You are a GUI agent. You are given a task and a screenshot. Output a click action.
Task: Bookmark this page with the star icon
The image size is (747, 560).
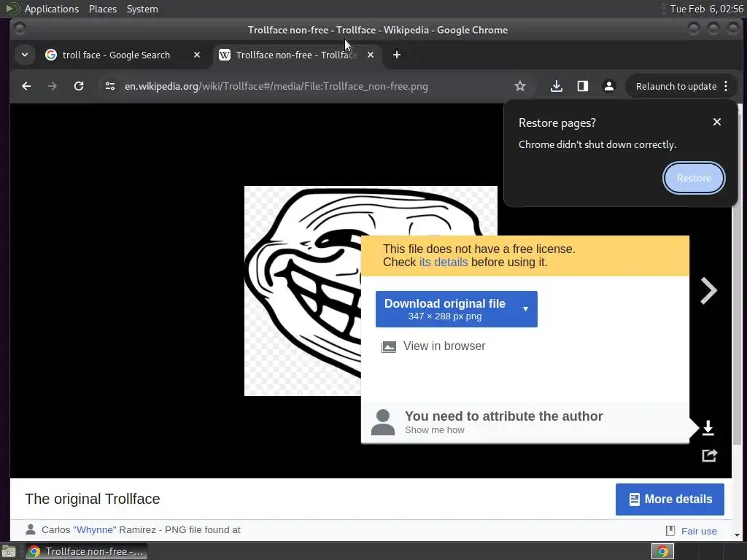tap(519, 86)
